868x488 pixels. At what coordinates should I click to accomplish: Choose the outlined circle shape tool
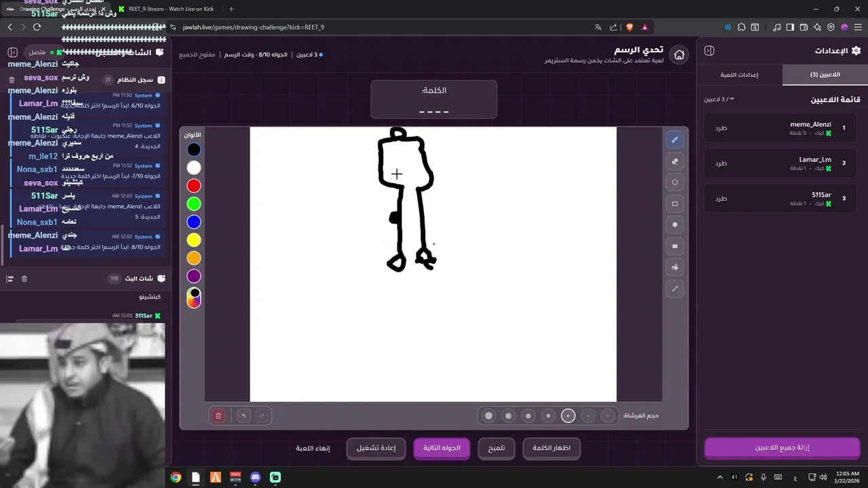click(x=675, y=182)
